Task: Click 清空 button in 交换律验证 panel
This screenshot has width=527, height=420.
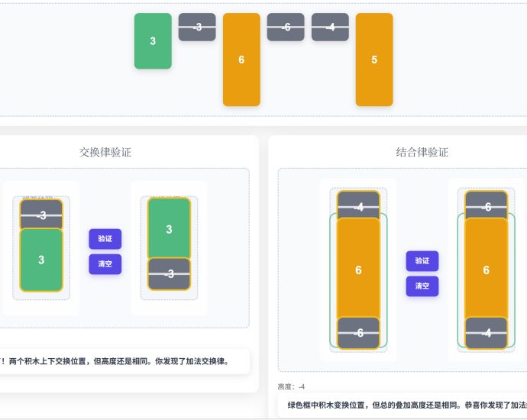Action: (x=105, y=264)
